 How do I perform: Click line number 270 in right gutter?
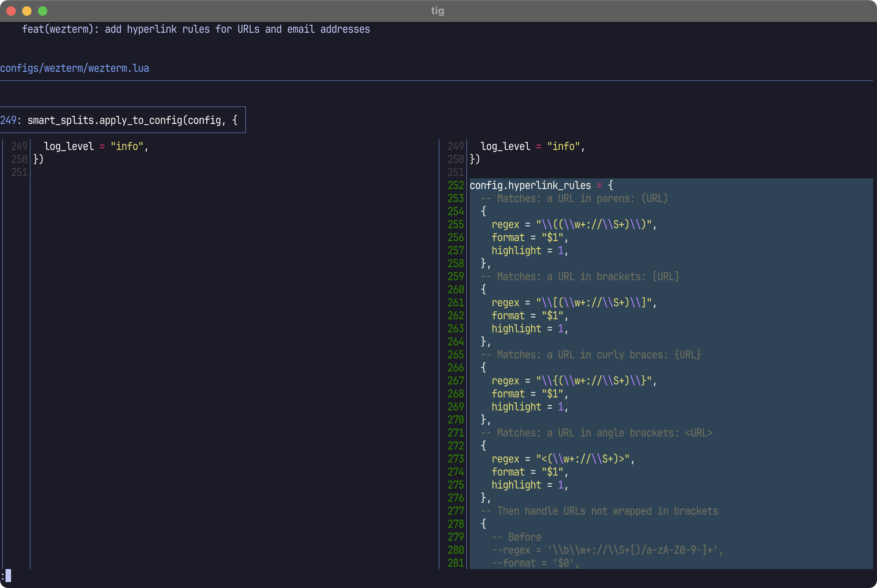[455, 420]
